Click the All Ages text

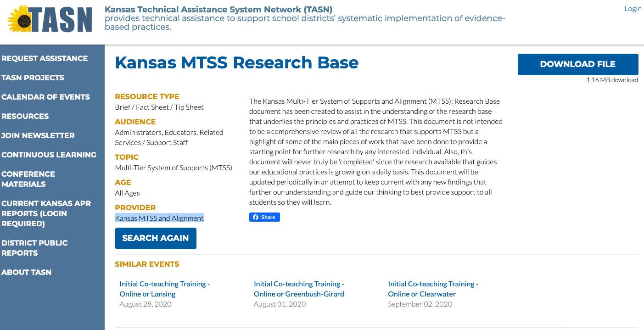point(128,193)
